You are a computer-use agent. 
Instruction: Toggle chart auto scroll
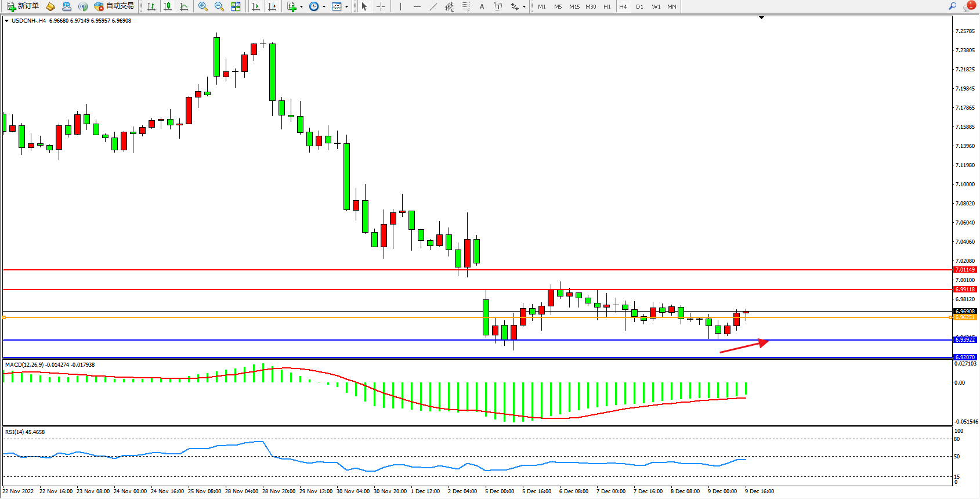click(x=256, y=6)
